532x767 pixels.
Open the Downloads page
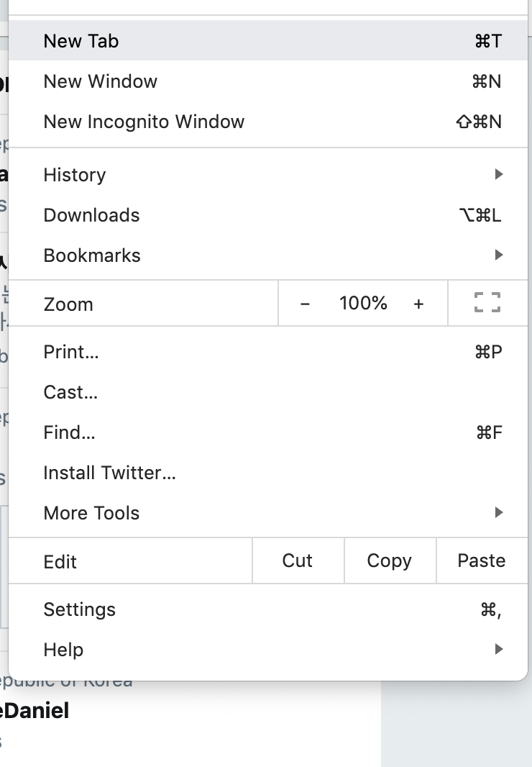pyautogui.click(x=268, y=214)
